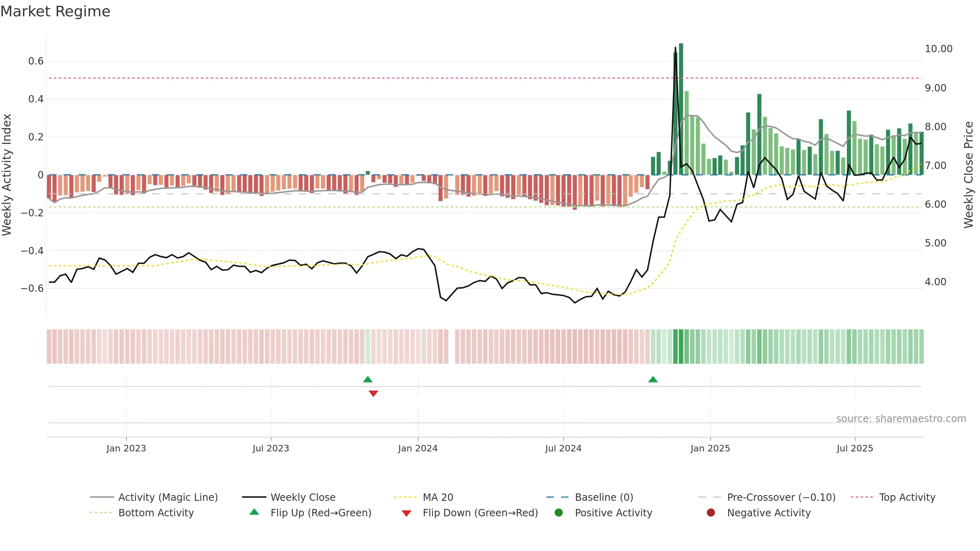Viewport: 980px width, 551px height.
Task: Toggle the Activity (Magic Line) legend entry
Action: pyautogui.click(x=154, y=497)
